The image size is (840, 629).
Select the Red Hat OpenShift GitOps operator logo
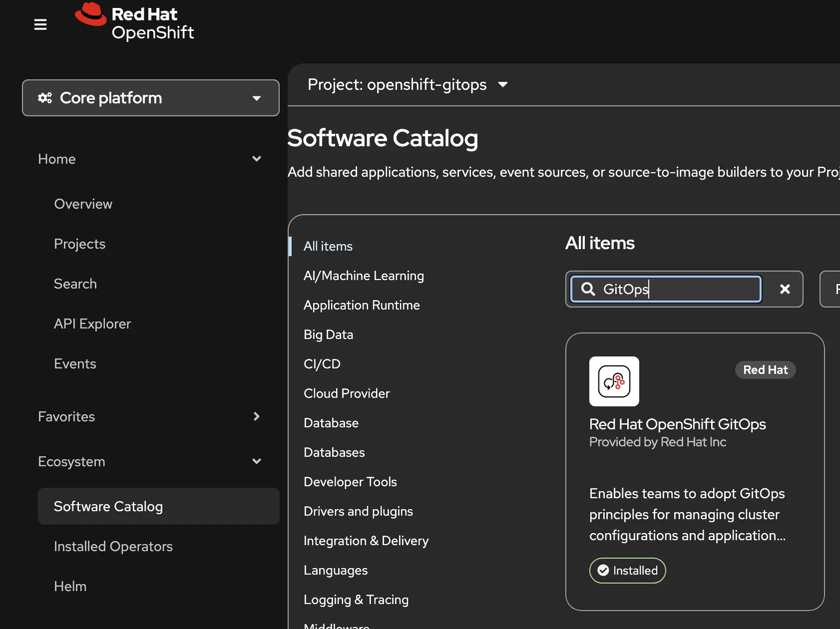614,381
